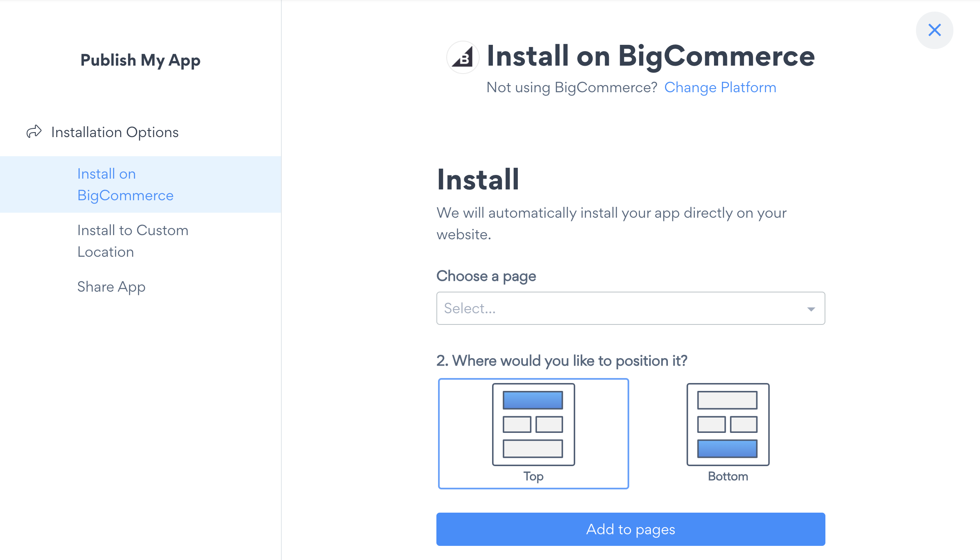Click the Change Platform link
This screenshot has height=560, width=980.
[x=720, y=87]
